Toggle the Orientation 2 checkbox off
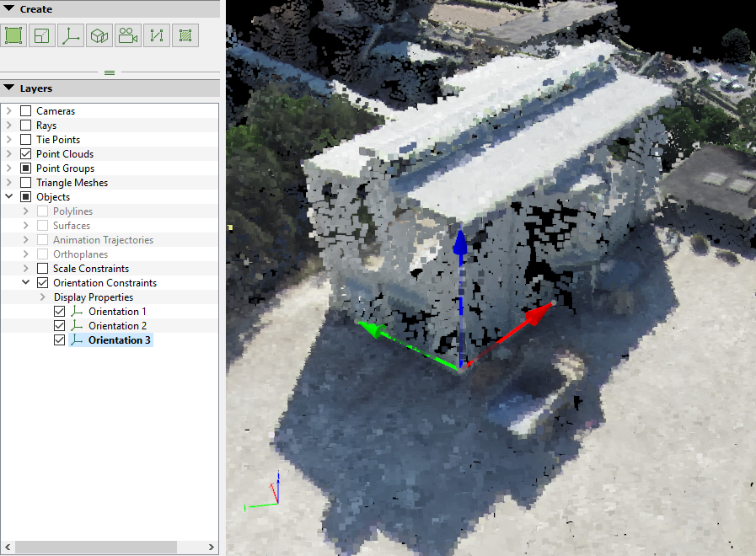 [59, 326]
